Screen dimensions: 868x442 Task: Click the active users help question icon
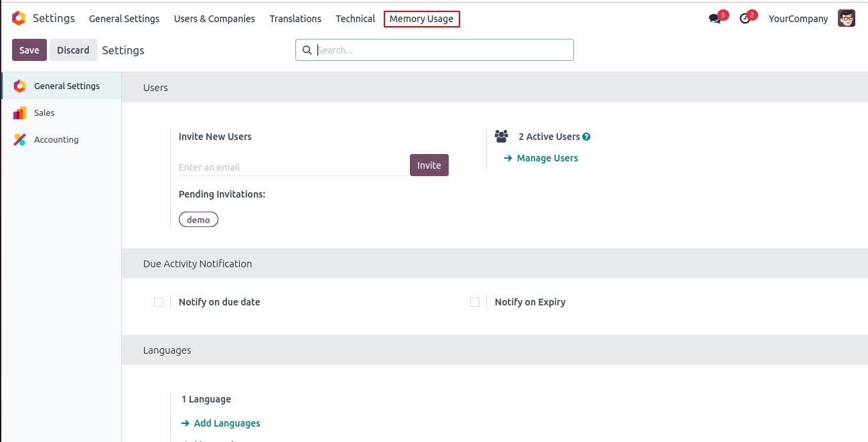[587, 137]
